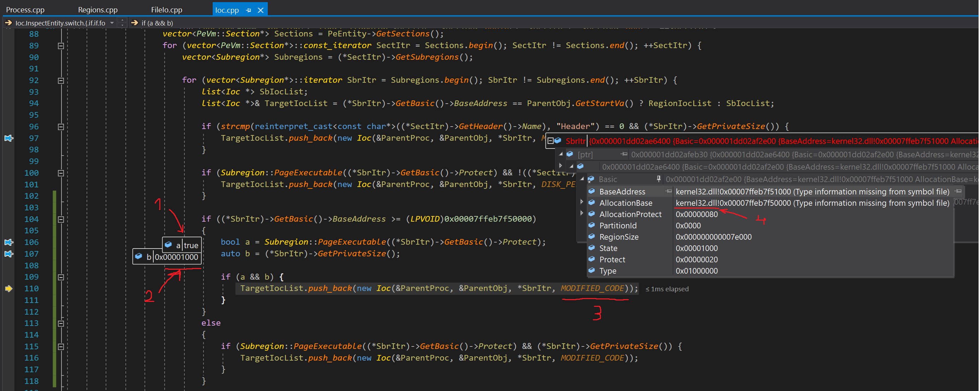Viewport: 980px width, 391px height.
Task: Click the pin icon on Basic datatip row
Action: (659, 179)
